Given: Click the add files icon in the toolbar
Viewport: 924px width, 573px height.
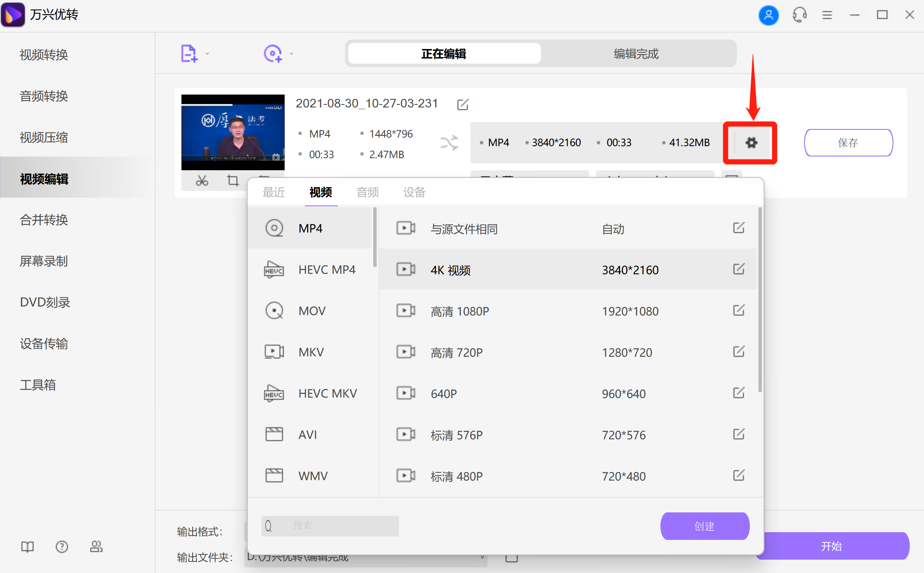Looking at the screenshot, I should 188,53.
